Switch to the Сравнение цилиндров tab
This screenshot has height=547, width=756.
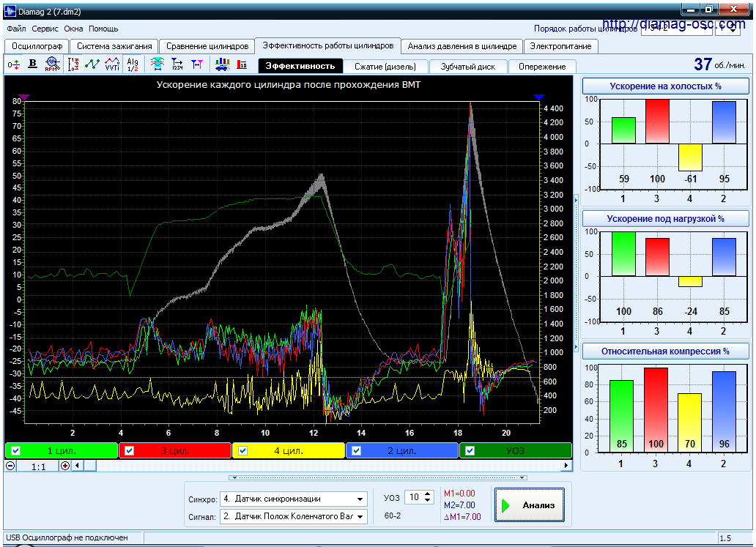point(207,46)
